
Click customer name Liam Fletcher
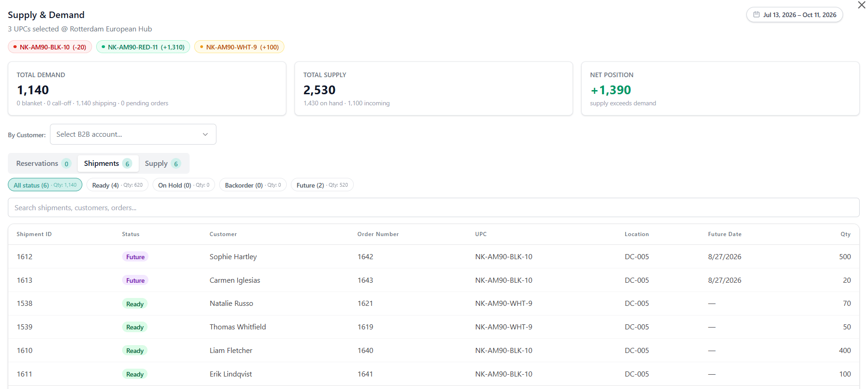click(231, 351)
